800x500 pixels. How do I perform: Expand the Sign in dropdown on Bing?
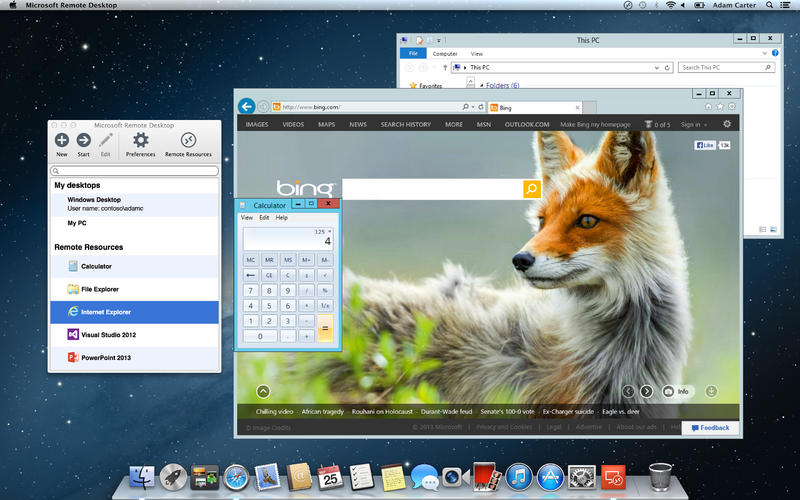[x=694, y=125]
